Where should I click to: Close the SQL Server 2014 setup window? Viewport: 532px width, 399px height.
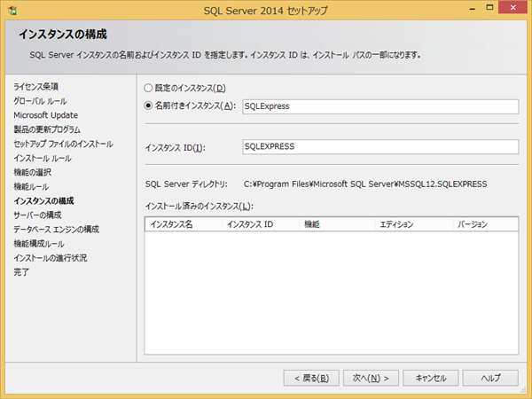click(x=512, y=7)
